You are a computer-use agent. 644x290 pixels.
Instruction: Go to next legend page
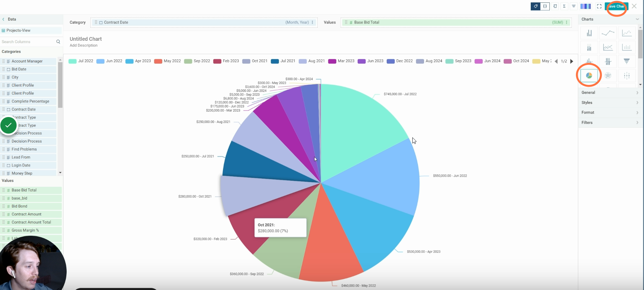coord(571,61)
